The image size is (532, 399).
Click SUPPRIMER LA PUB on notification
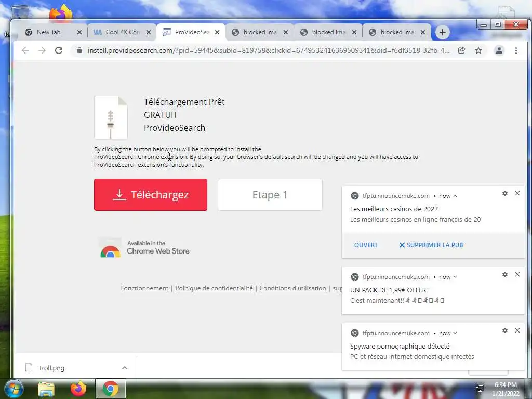[431, 245]
